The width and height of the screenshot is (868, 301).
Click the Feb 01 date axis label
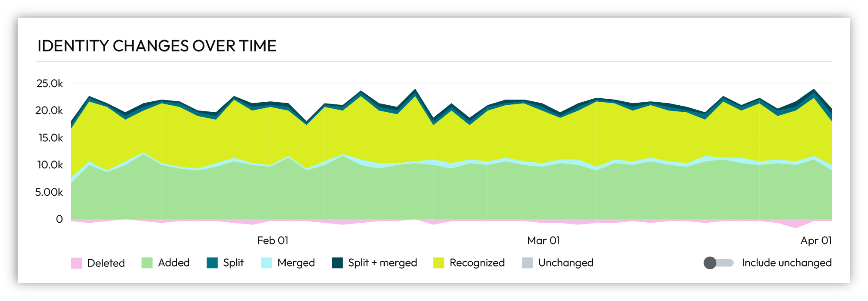coord(273,241)
